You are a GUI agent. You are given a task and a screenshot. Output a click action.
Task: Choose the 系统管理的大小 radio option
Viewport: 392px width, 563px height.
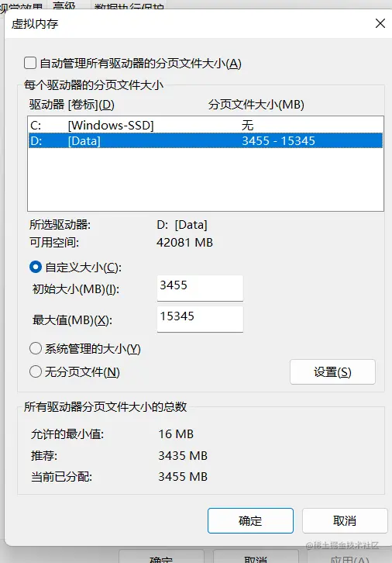(x=36, y=349)
